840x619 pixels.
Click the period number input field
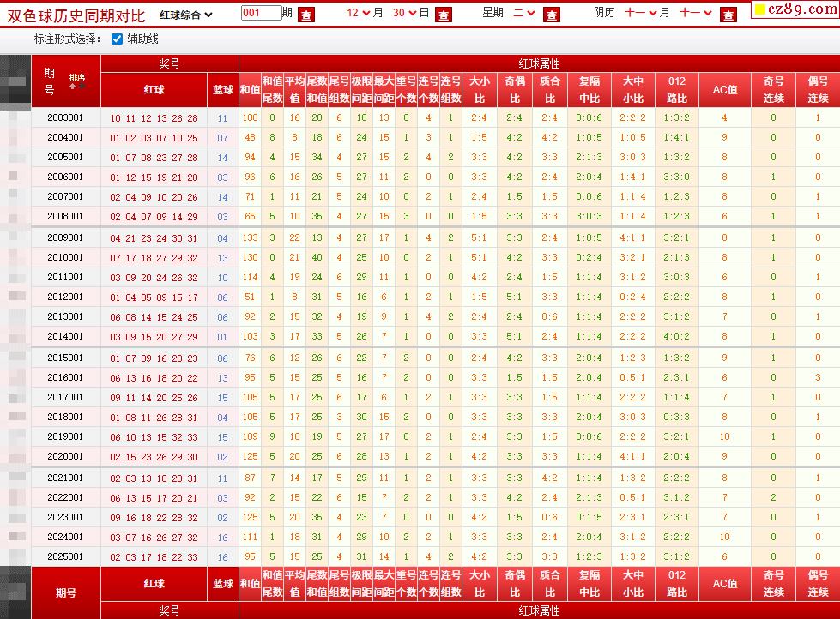pos(261,14)
